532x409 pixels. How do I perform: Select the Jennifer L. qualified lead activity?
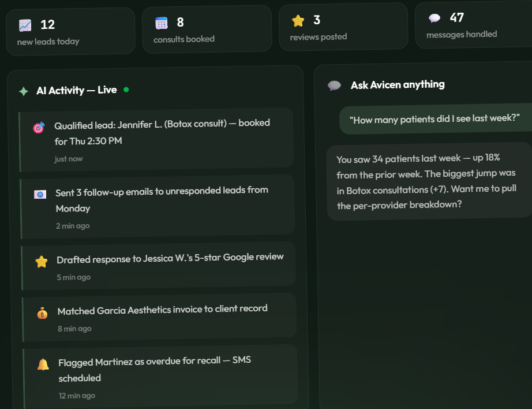point(156,140)
